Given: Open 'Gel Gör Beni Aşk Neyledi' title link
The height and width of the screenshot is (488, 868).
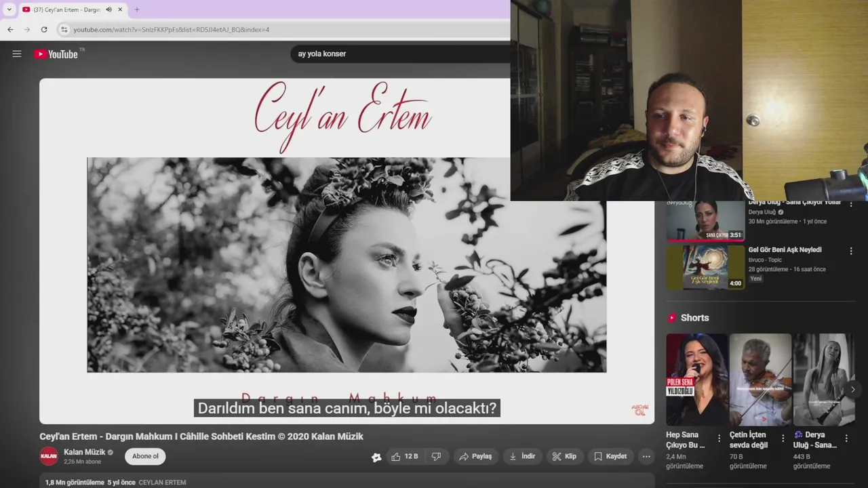Looking at the screenshot, I should (785, 249).
